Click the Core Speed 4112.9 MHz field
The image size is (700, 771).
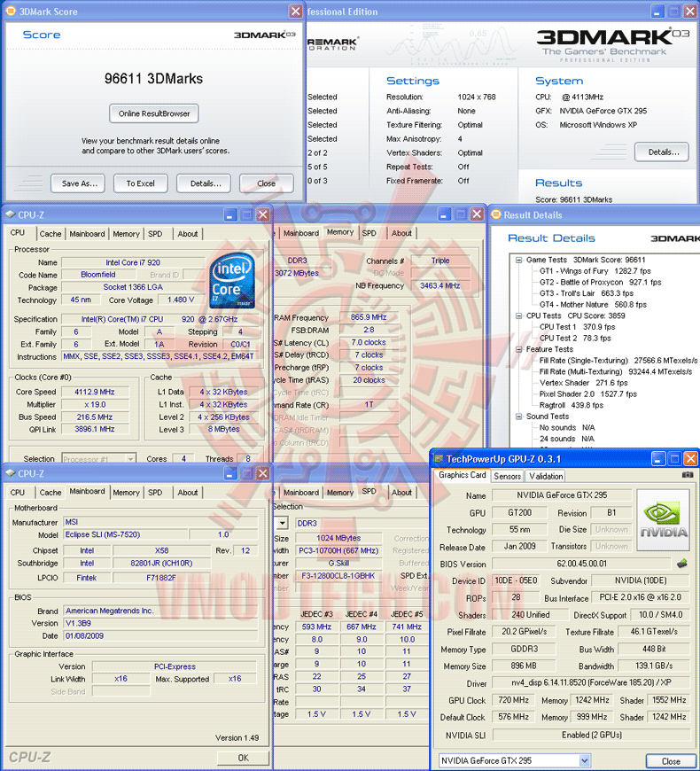(x=95, y=392)
